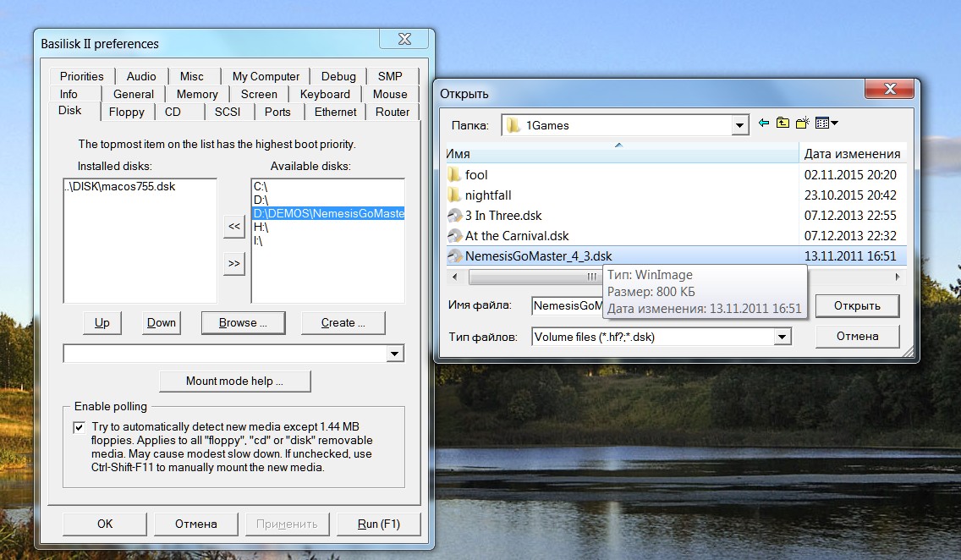Select H:\ in Available disks list
This screenshot has height=560, width=961.
[x=261, y=227]
